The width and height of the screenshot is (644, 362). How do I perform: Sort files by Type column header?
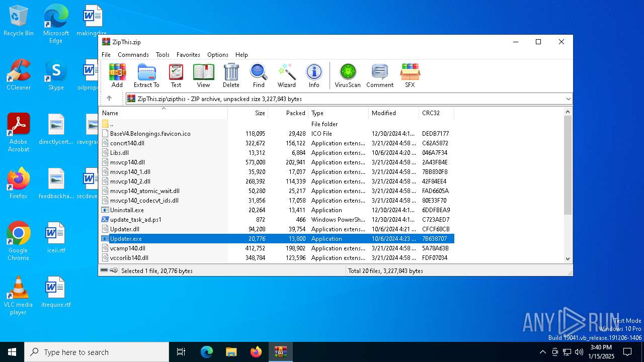point(339,113)
